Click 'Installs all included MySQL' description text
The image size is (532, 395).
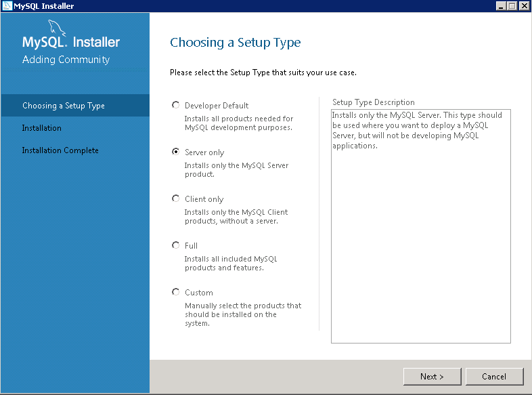pos(231,263)
